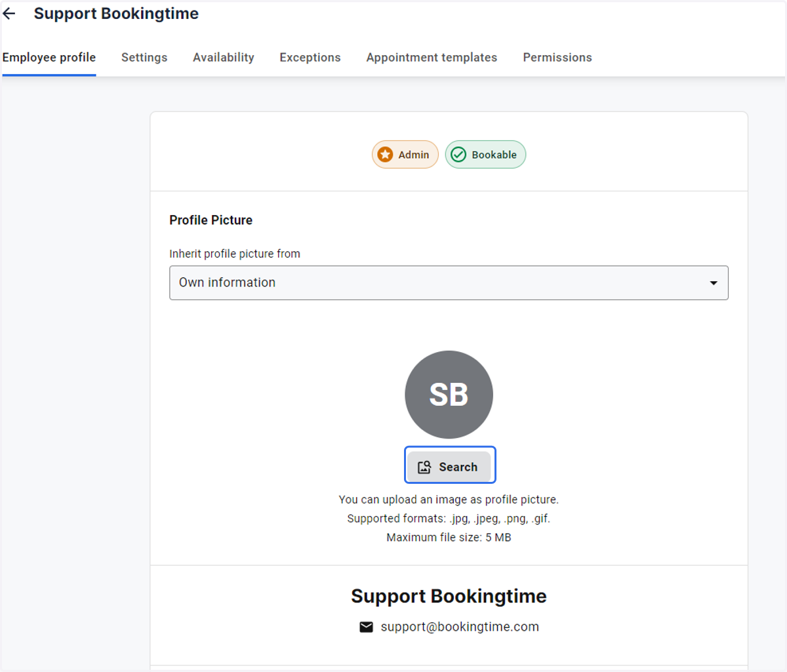Viewport: 787px width, 672px height.
Task: Click the support@bookingtime.com email address
Action: (460, 627)
